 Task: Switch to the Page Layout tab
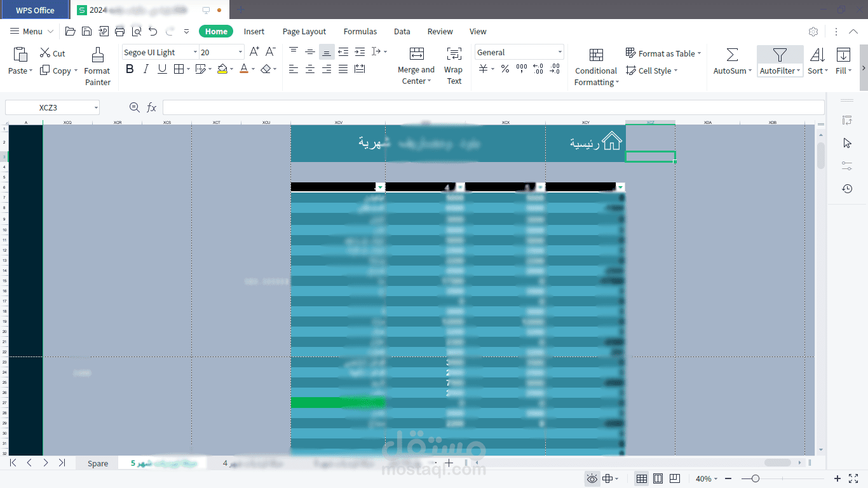[304, 31]
